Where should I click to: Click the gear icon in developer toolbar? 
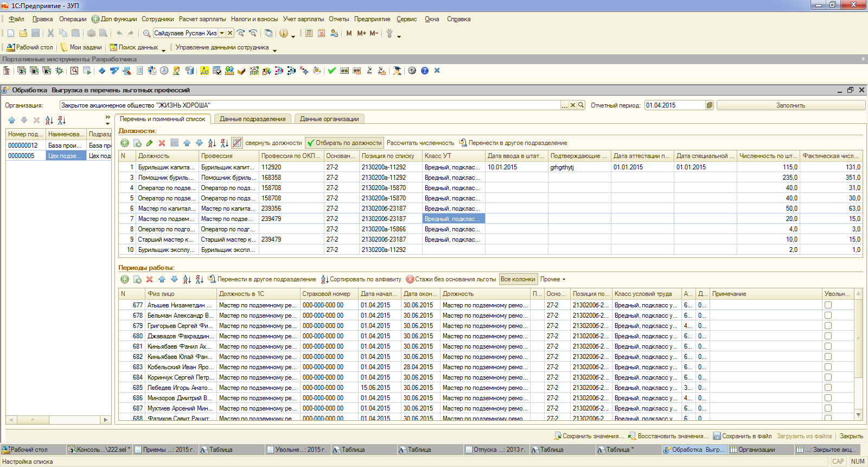click(412, 71)
